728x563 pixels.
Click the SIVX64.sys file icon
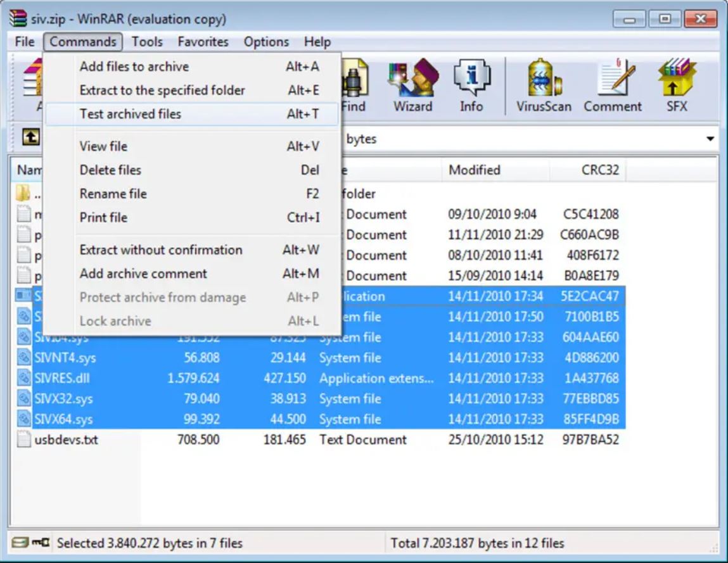pos(23,419)
